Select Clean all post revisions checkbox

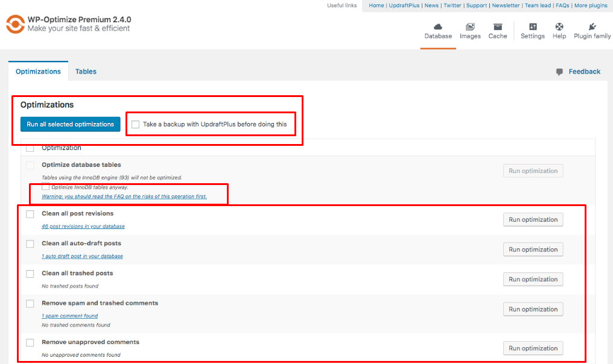30,213
